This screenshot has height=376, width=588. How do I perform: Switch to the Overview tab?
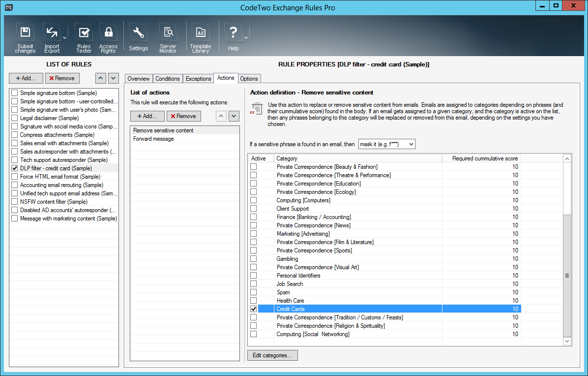(138, 78)
